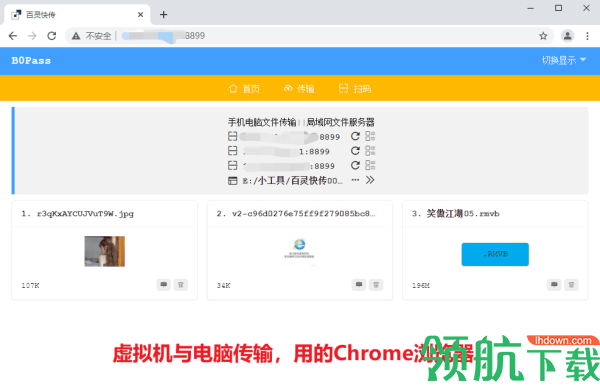Click the BOPass logo
Viewport: 600px width, 388px height.
(x=31, y=61)
